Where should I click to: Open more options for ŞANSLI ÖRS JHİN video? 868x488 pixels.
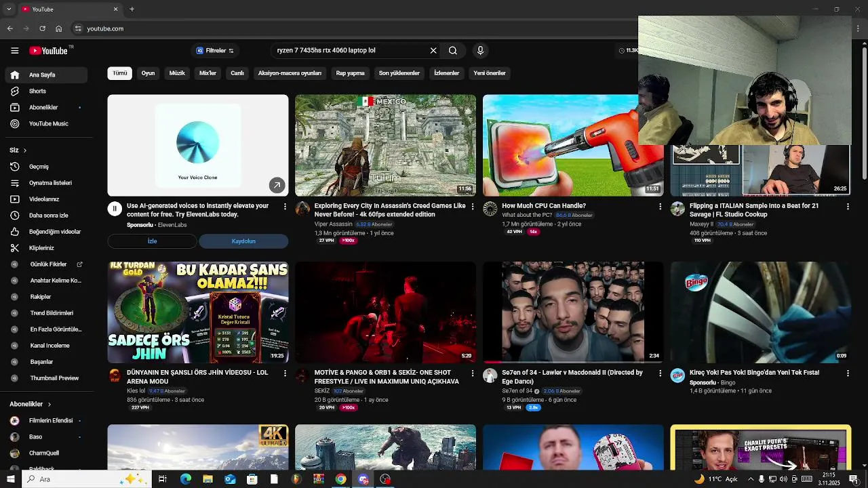click(x=285, y=373)
